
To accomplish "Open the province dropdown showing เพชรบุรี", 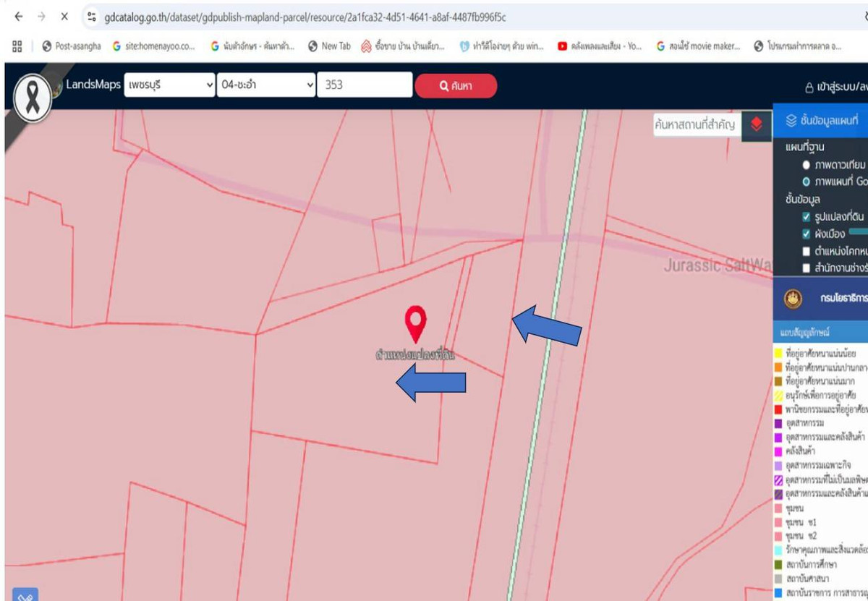I will 170,85.
